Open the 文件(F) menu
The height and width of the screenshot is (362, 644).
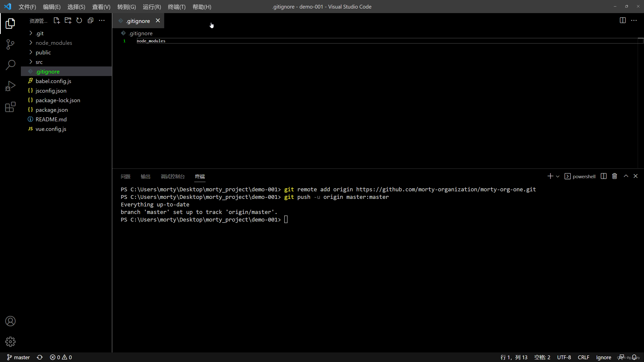point(27,7)
